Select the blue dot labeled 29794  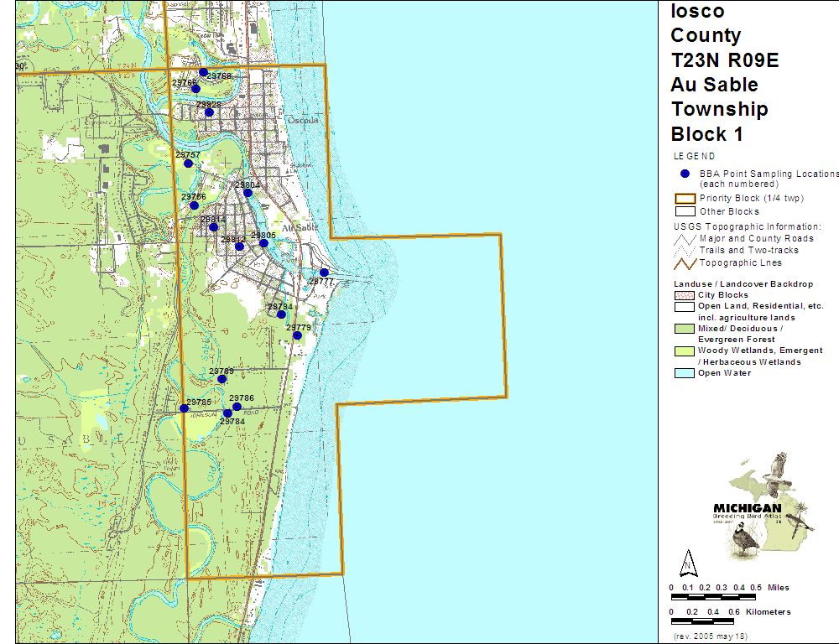281,314
